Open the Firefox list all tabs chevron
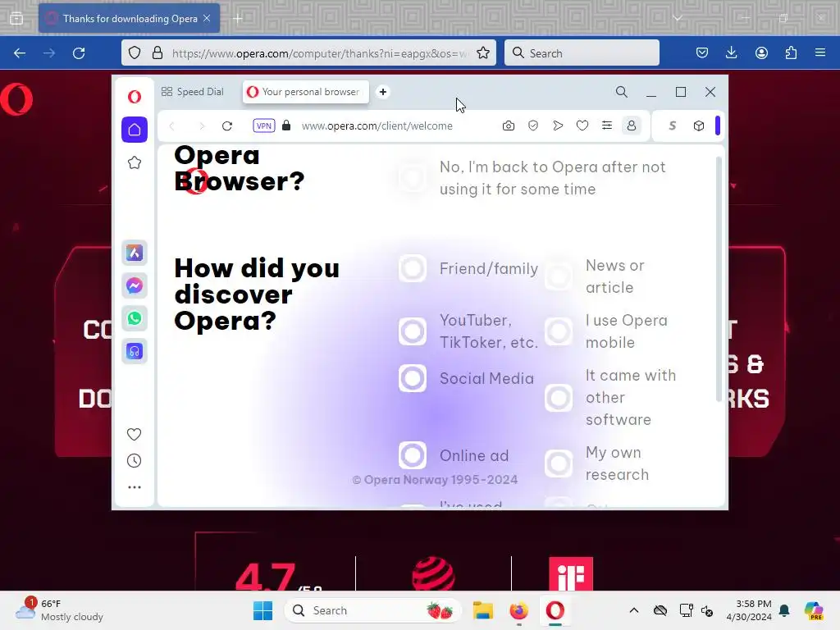This screenshot has width=840, height=630. click(x=678, y=18)
